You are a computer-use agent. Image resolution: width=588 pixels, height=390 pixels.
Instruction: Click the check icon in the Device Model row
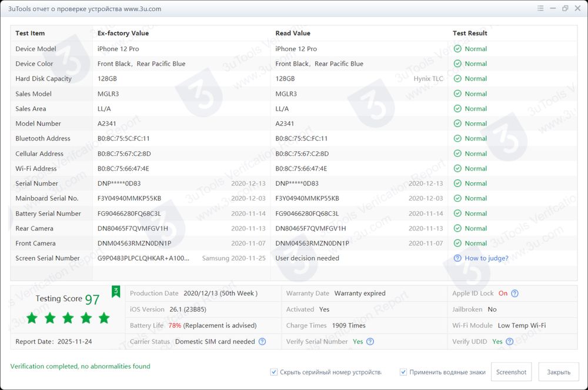(457, 49)
